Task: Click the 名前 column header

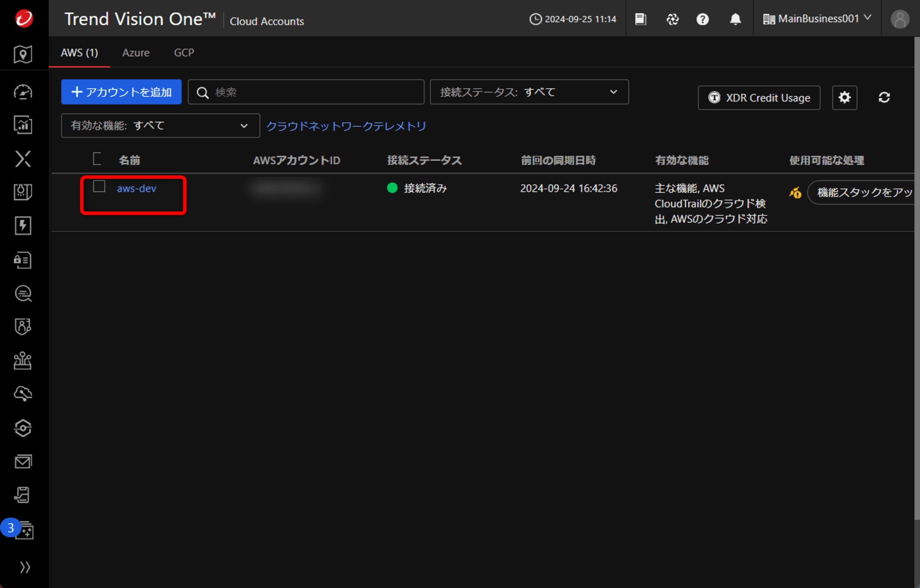Action: [129, 160]
